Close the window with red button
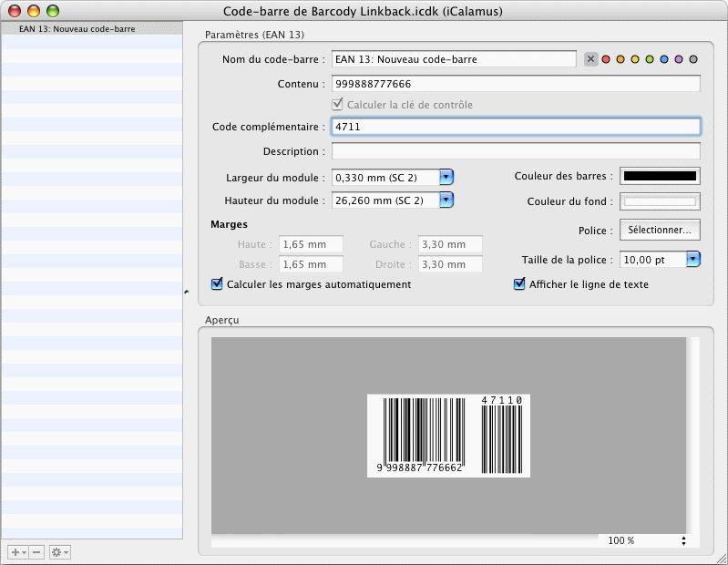 15,11
